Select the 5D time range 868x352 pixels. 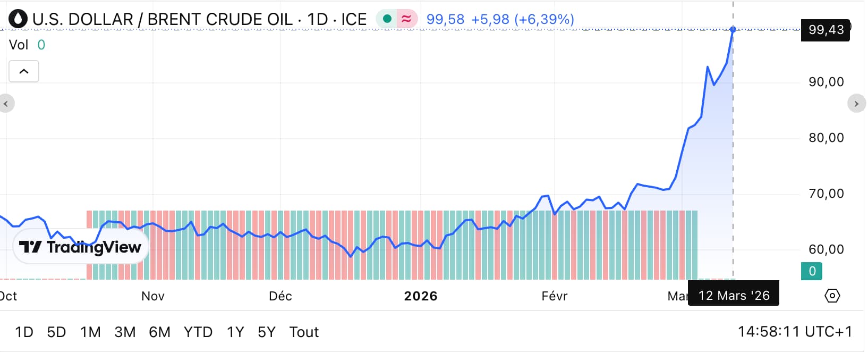(x=56, y=332)
